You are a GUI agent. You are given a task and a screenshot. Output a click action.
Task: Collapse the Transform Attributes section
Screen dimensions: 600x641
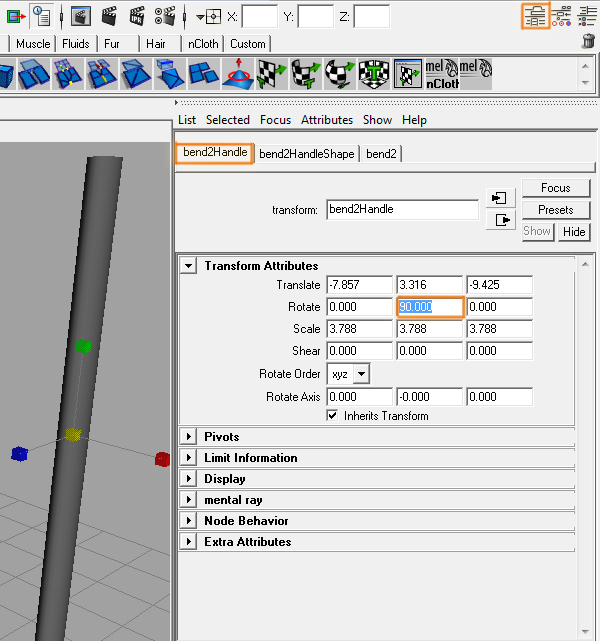click(x=187, y=266)
